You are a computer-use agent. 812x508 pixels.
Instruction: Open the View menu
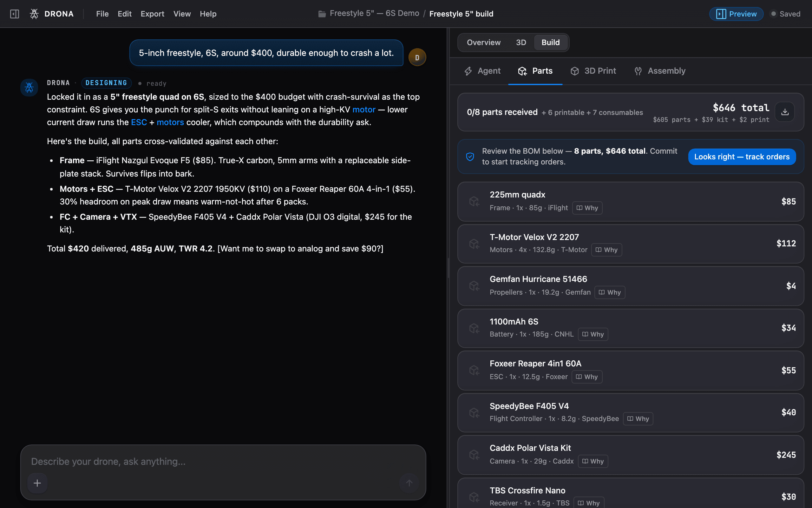[182, 14]
